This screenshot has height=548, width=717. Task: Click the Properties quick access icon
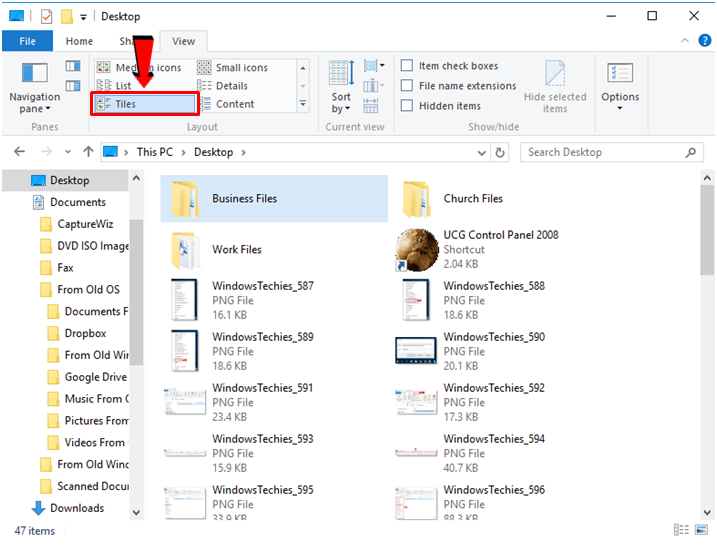click(x=46, y=16)
